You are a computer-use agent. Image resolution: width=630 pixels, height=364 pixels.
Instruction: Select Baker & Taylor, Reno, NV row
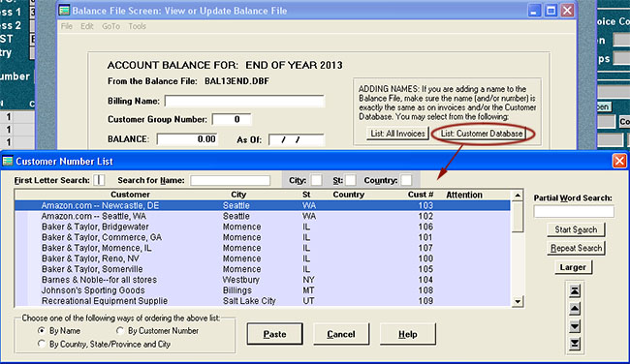(263, 258)
